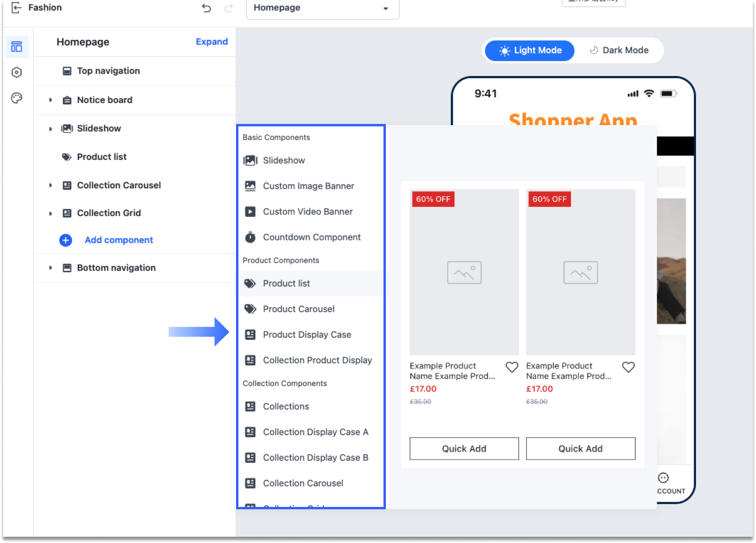Viewport: 756px width, 543px height.
Task: Select the Homepage panel title
Action: pyautogui.click(x=83, y=42)
